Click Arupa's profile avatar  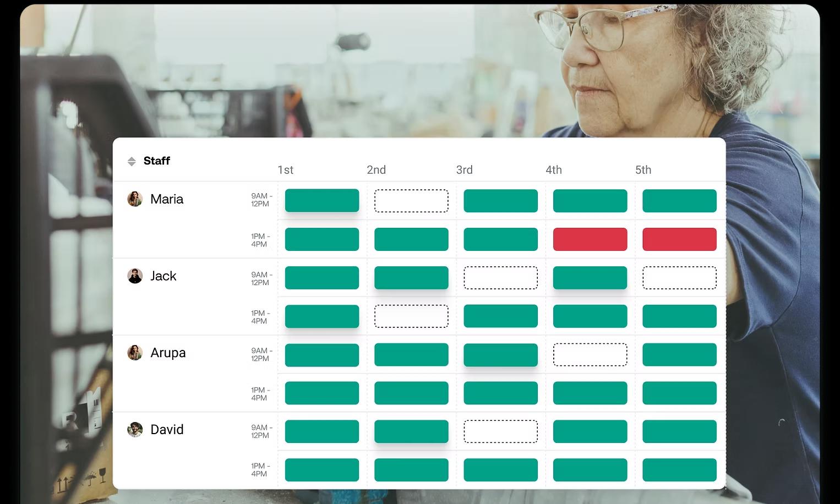(x=135, y=353)
